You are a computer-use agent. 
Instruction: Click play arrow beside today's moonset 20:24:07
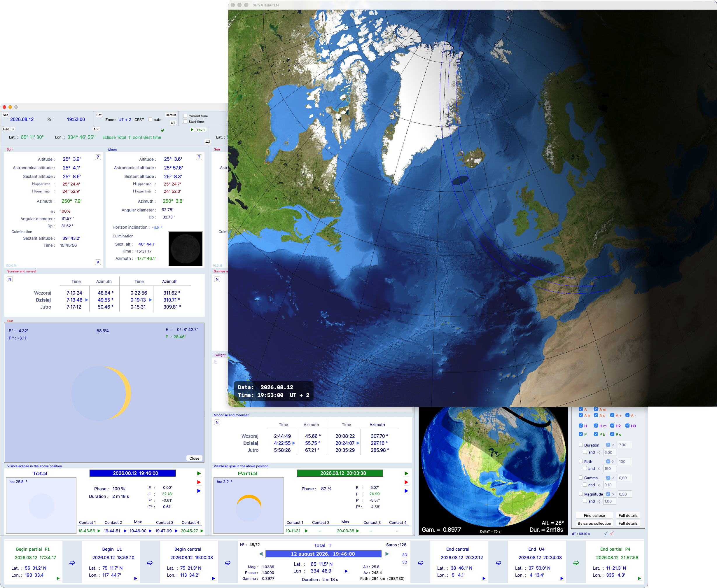(358, 443)
